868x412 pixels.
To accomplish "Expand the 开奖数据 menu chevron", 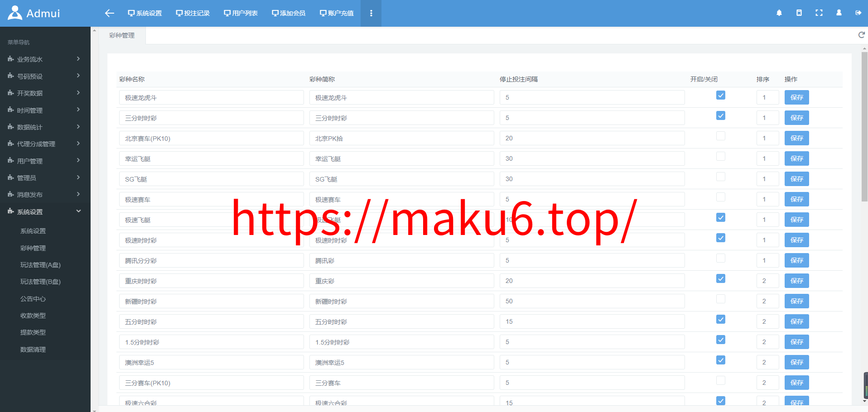I will [78, 93].
